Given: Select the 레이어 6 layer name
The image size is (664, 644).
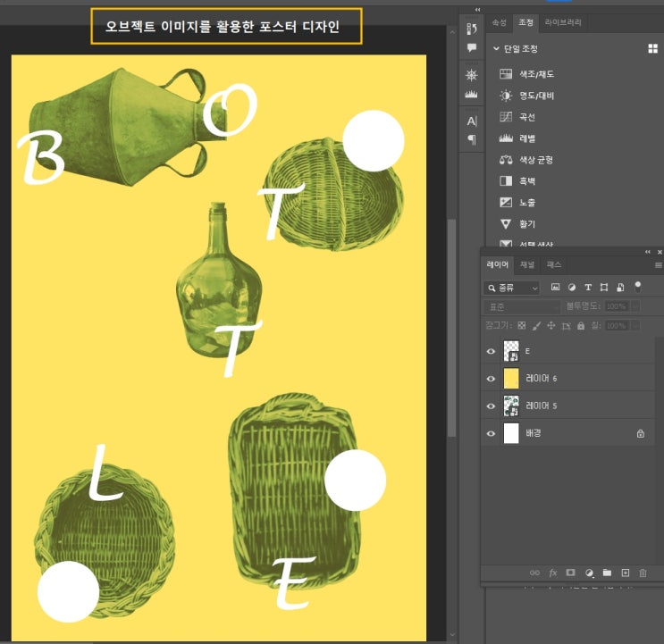Looking at the screenshot, I should (542, 379).
